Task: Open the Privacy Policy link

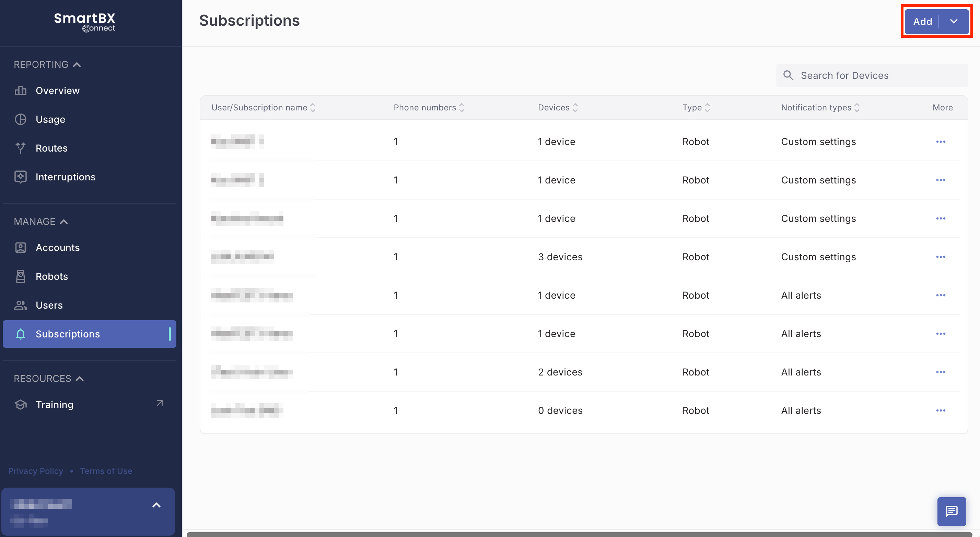Action: pyautogui.click(x=36, y=471)
